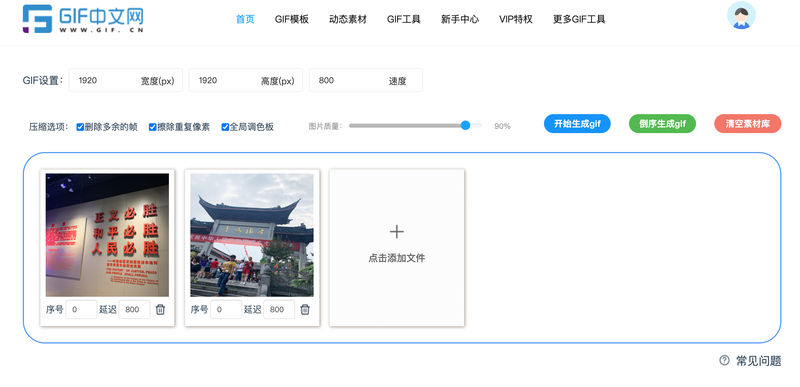Focus the 速度 input field
This screenshot has width=800, height=387.
click(366, 80)
